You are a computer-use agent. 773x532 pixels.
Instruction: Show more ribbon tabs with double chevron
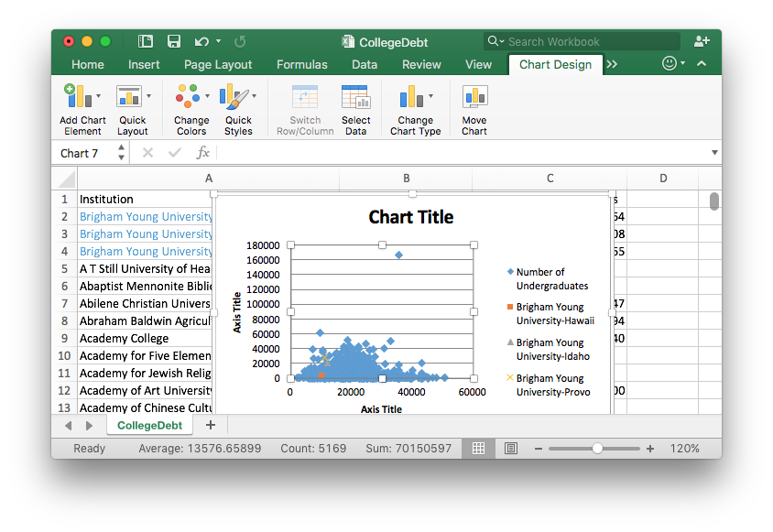click(x=612, y=64)
